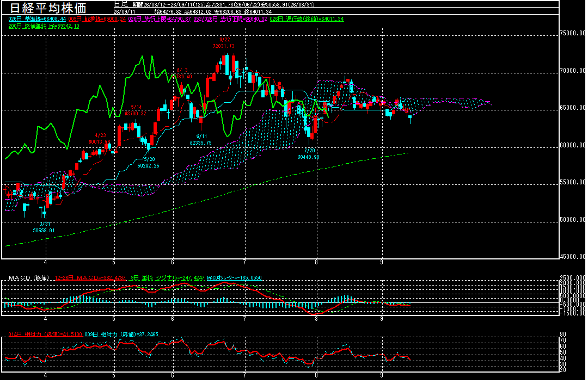This screenshot has width=588, height=384.
Task: Select the 026日 遅行線(終値) legend label
Action: (x=307, y=18)
